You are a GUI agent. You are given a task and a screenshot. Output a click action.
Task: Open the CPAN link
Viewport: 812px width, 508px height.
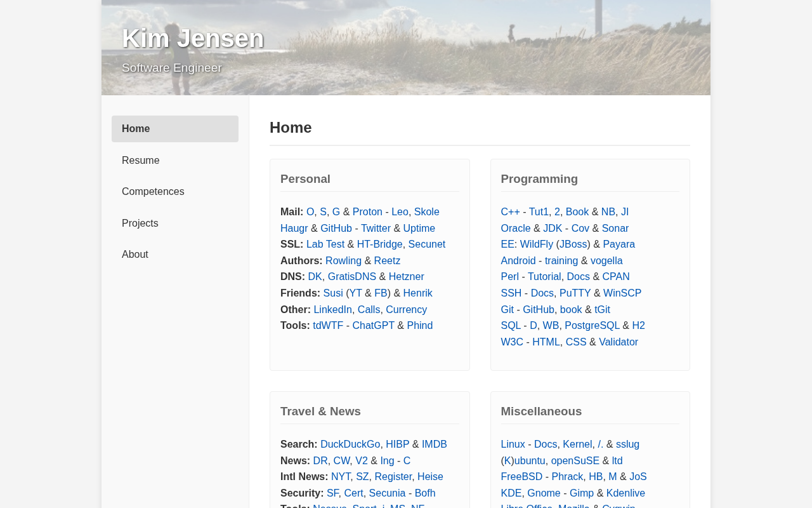[x=616, y=277]
